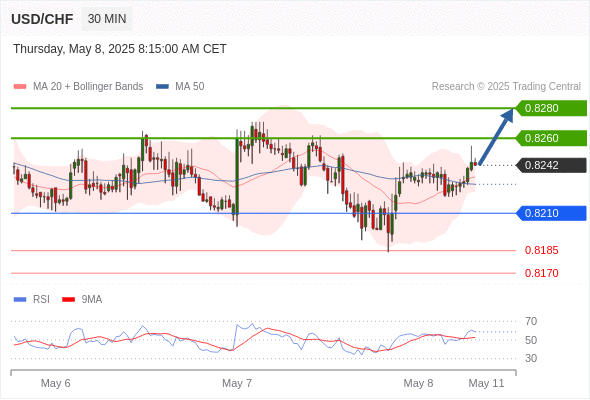Toggle the RSI legend label
Image resolution: width=590 pixels, height=400 pixels.
point(41,300)
